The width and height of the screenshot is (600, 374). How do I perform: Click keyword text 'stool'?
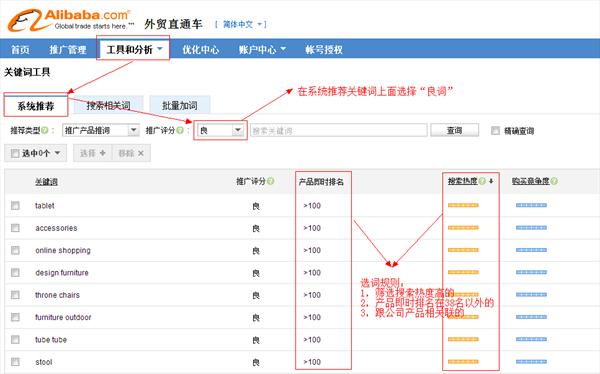coord(44,362)
